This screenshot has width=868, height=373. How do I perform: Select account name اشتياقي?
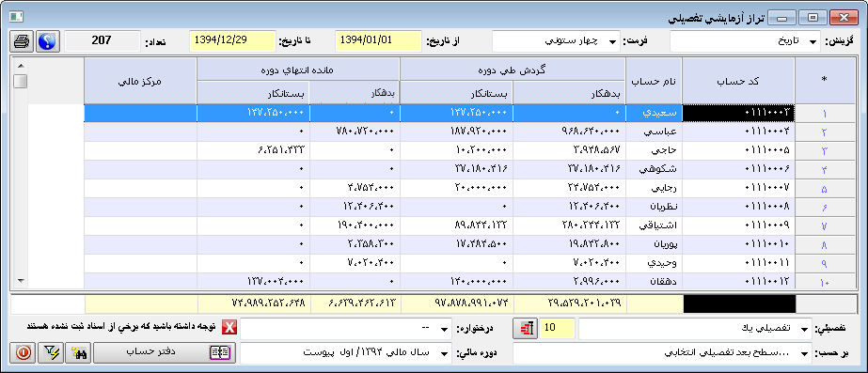pos(654,226)
